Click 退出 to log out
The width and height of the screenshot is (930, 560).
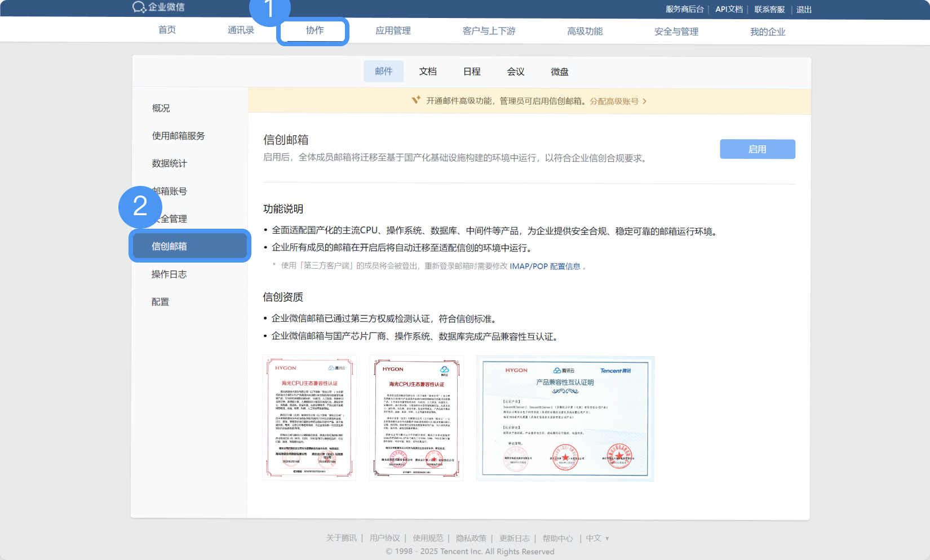804,10
